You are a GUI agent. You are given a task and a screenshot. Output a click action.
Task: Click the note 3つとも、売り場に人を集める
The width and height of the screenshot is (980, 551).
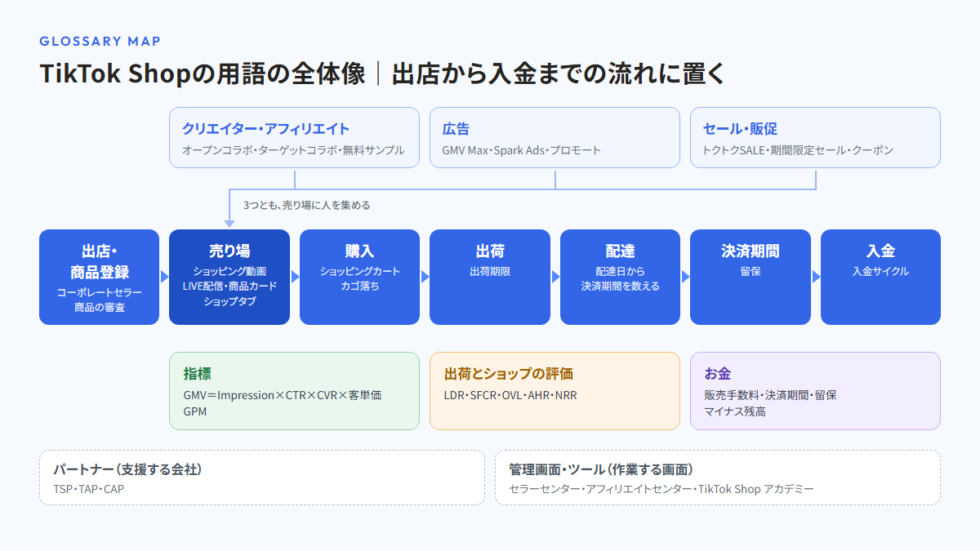tap(306, 205)
